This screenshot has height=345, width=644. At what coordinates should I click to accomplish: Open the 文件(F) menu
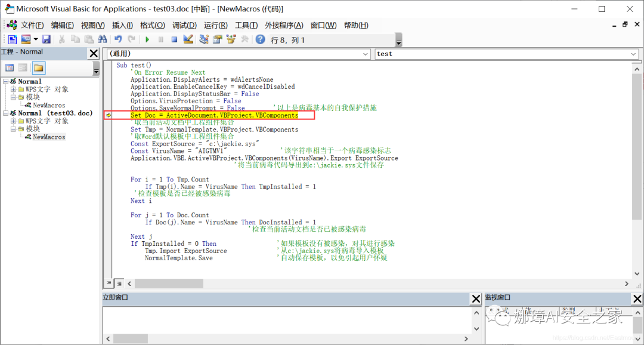pyautogui.click(x=32, y=25)
